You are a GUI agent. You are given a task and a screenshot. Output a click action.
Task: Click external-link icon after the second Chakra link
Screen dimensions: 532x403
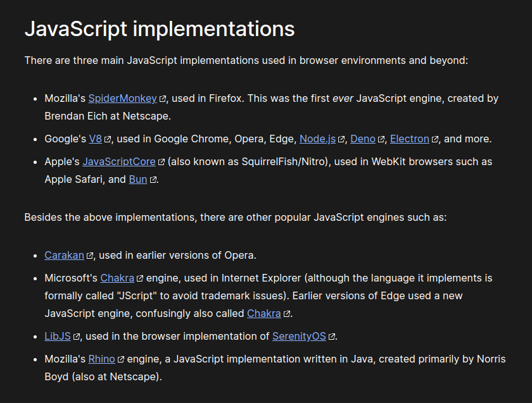point(287,314)
